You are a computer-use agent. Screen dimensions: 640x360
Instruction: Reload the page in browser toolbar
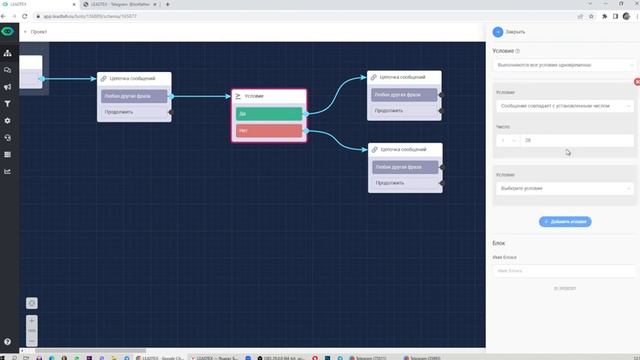click(x=24, y=16)
